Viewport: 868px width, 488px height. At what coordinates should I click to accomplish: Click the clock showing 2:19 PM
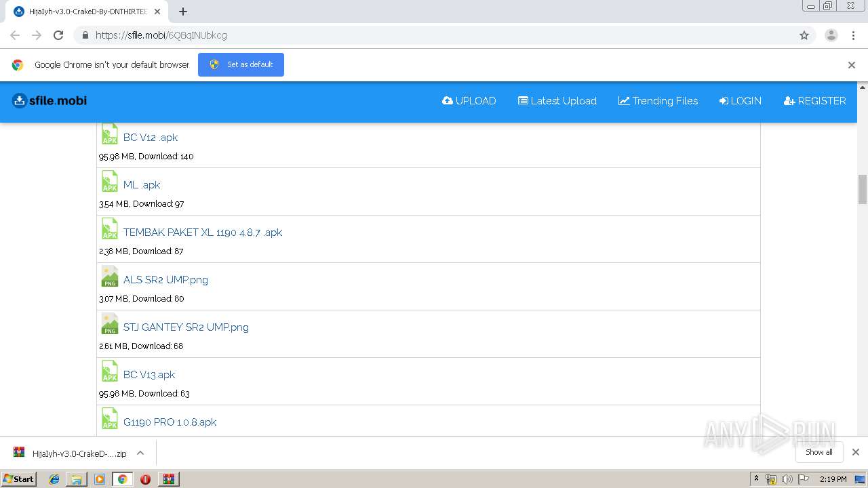click(833, 479)
